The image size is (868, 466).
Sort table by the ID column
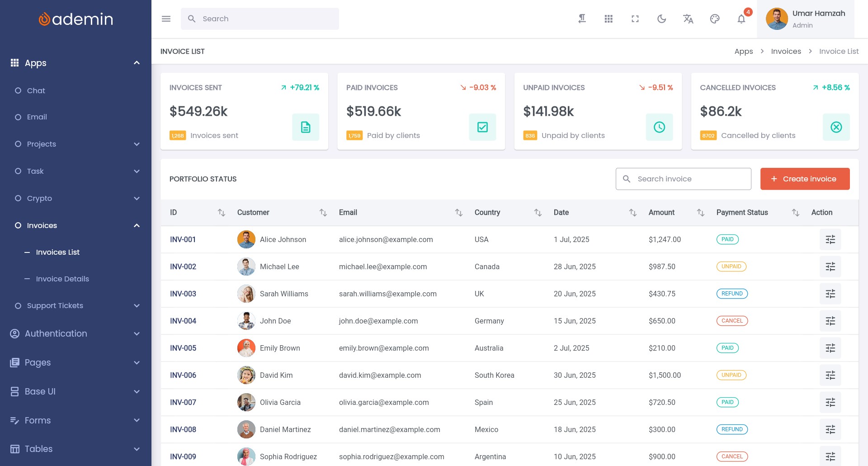(x=221, y=213)
